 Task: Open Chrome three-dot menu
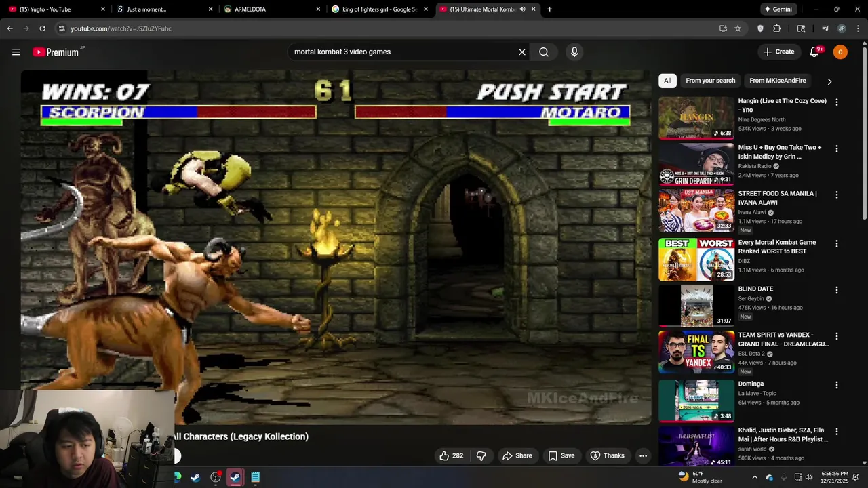(857, 28)
